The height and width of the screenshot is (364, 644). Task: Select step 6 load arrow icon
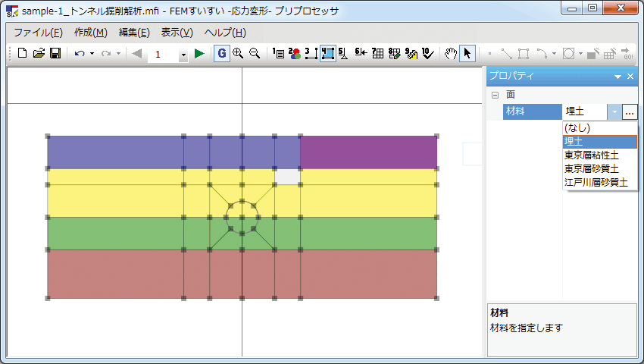(361, 54)
